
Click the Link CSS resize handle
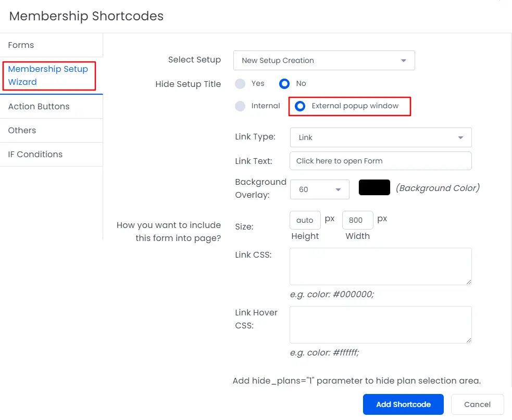(x=469, y=282)
